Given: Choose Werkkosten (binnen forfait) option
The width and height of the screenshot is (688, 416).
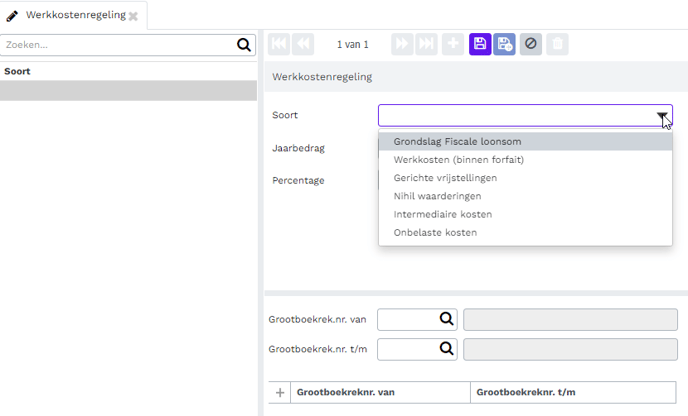Looking at the screenshot, I should click(458, 159).
